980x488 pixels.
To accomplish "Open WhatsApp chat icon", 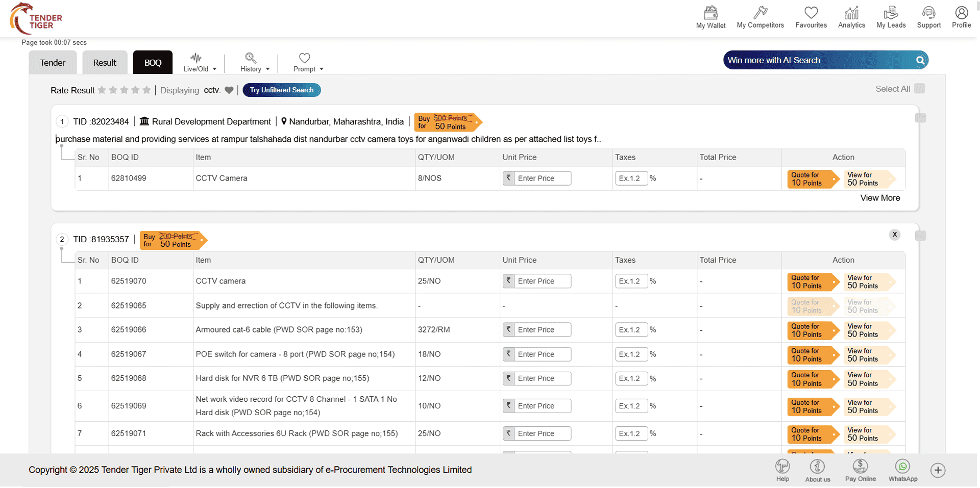I will (902, 467).
